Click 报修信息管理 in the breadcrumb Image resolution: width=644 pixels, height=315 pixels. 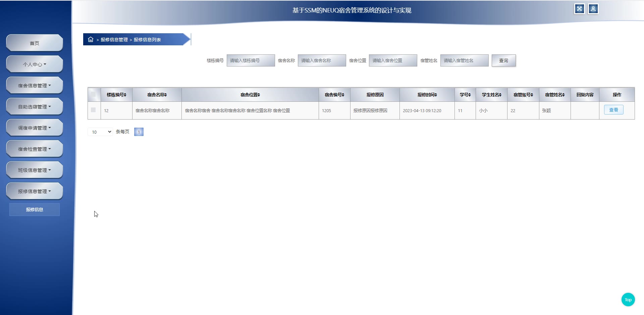tap(114, 40)
